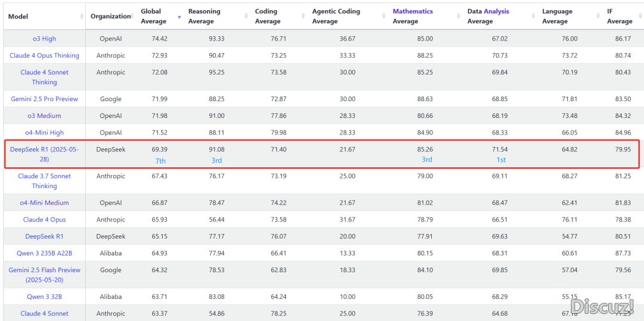Sort using Reasoning Average sort arrows
644x321 pixels.
click(246, 16)
